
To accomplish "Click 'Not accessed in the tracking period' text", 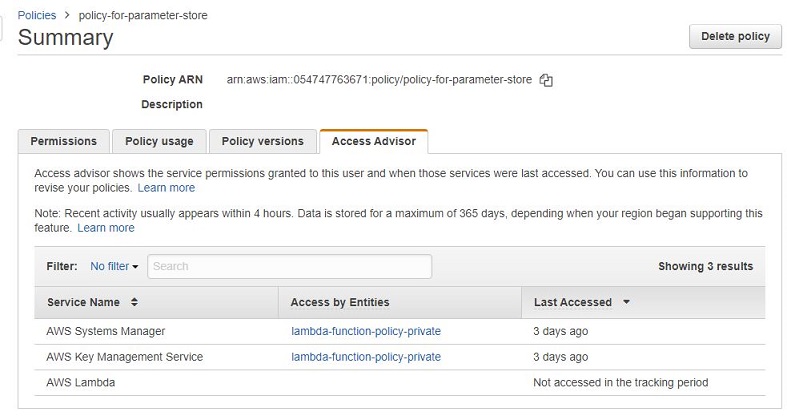I will point(620,383).
